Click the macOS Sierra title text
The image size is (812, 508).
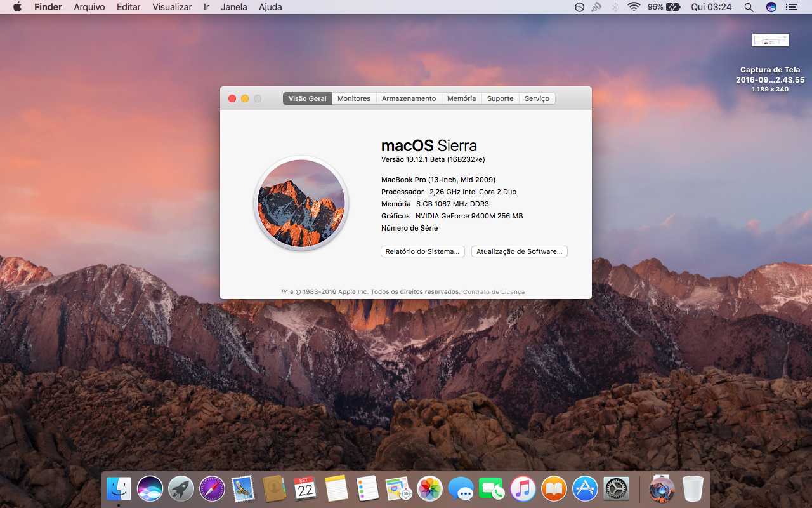click(x=429, y=145)
